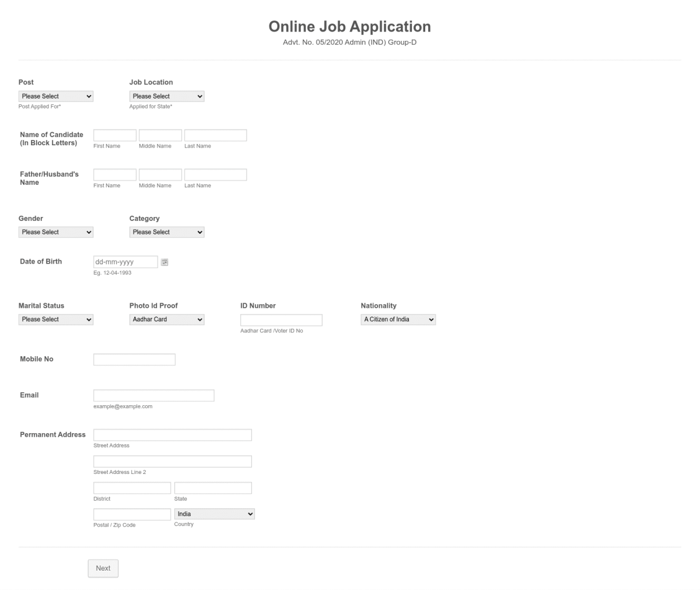
Task: Open the Post Applied For dropdown
Action: point(55,96)
